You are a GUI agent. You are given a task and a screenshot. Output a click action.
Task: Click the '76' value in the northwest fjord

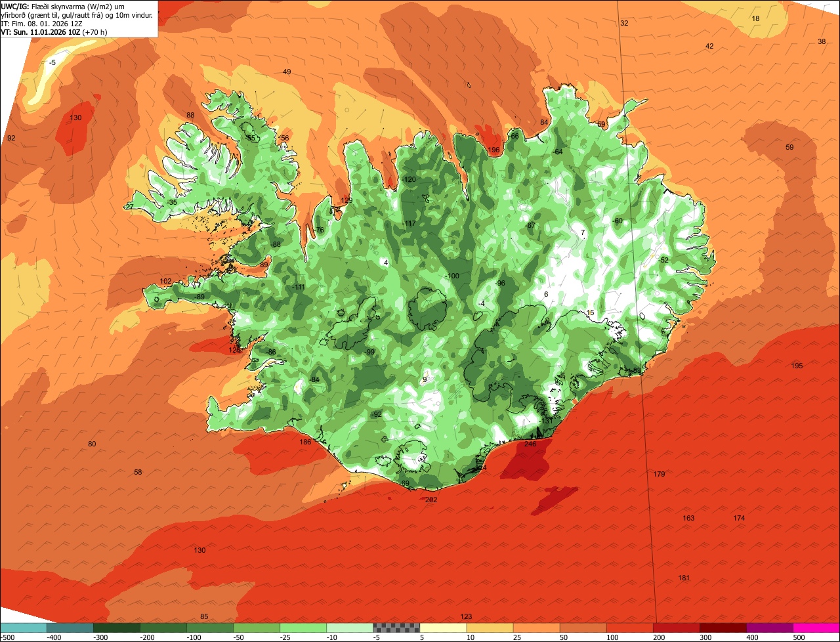tap(320, 230)
